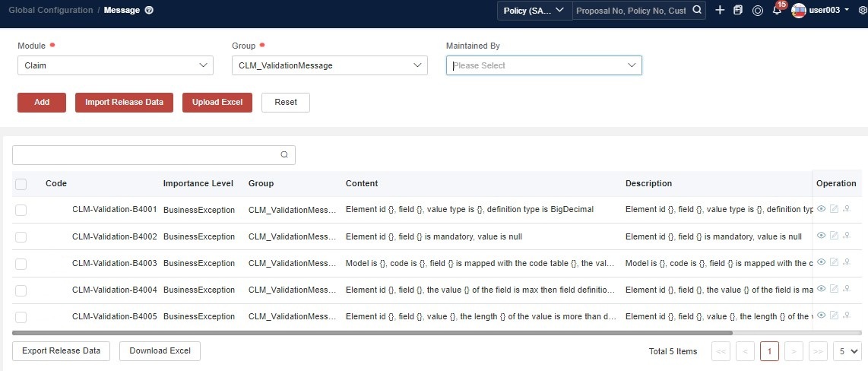
Task: Click the help icon beside Message title
Action: (x=149, y=11)
